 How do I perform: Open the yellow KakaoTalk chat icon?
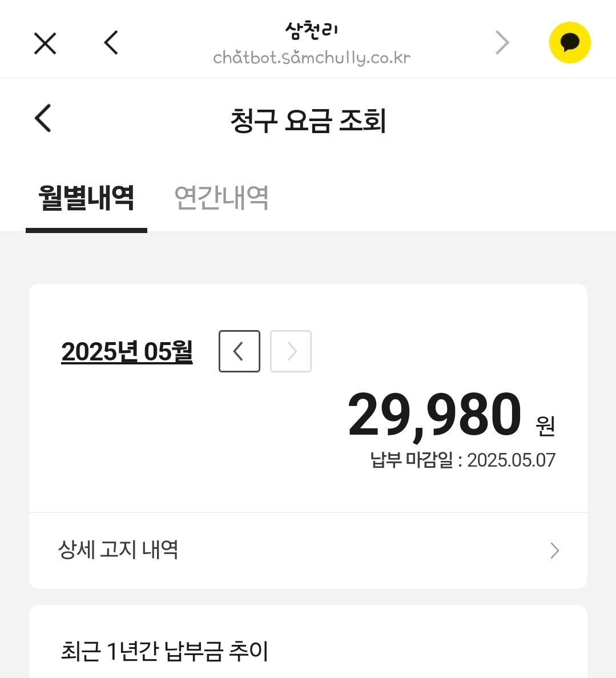(x=569, y=43)
